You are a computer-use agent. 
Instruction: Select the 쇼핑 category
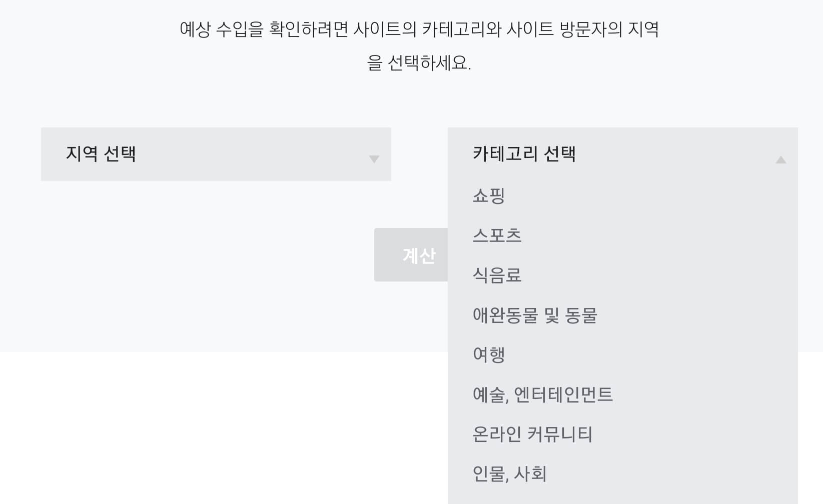point(489,196)
